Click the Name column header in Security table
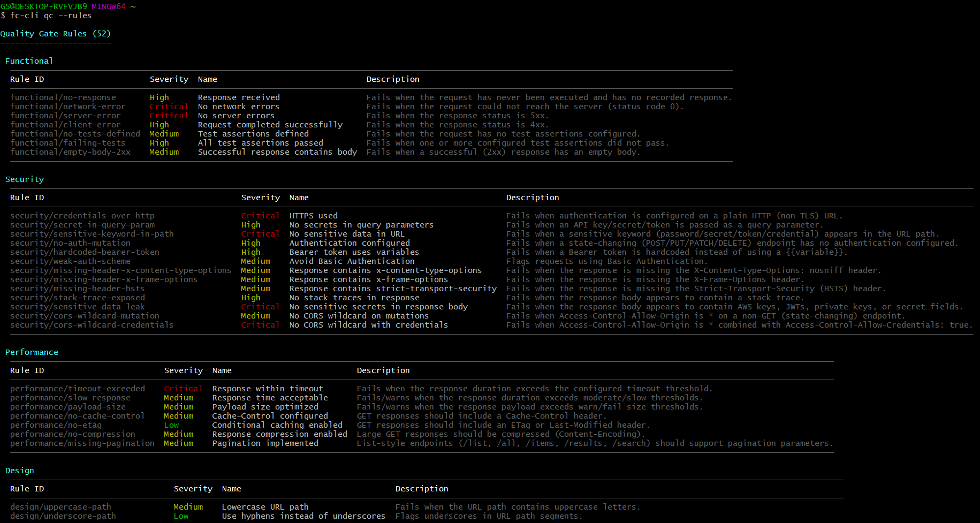980x523 pixels. [299, 198]
